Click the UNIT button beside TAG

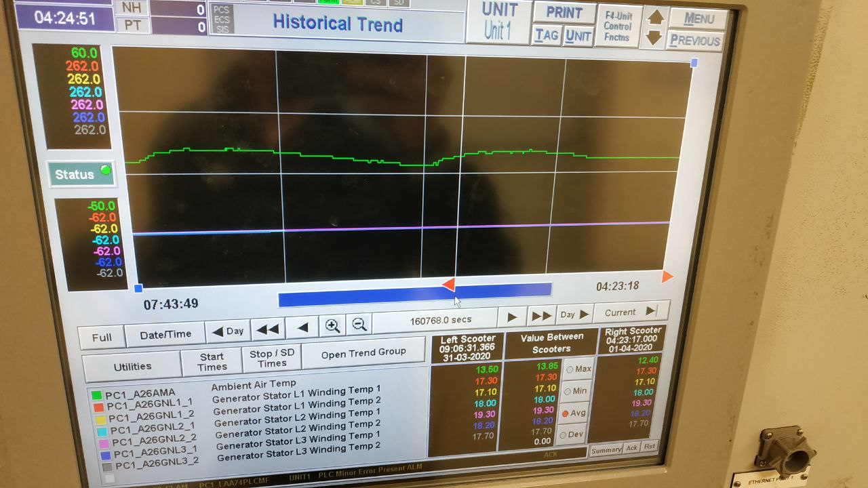[578, 35]
